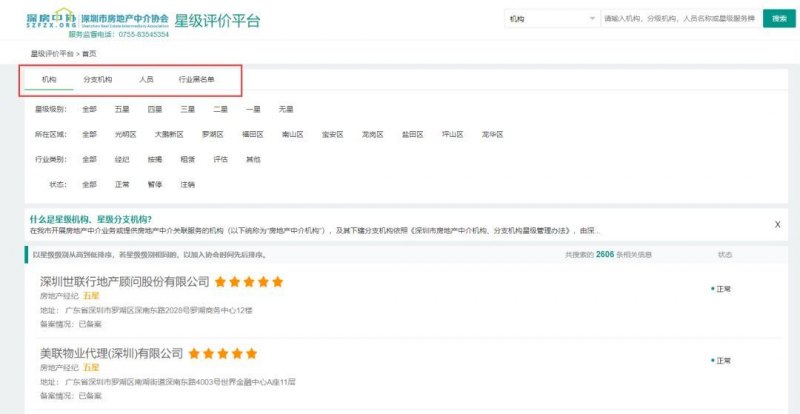The image size is (800, 414).
Task: Click the 世界金融中心A座11层 address line
Action: pos(168,381)
